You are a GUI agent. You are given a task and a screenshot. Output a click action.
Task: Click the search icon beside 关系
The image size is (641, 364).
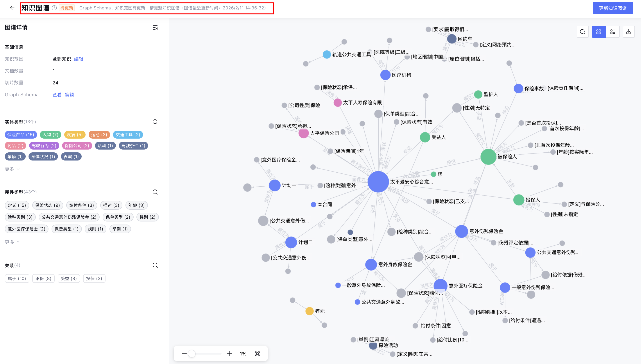[155, 265]
